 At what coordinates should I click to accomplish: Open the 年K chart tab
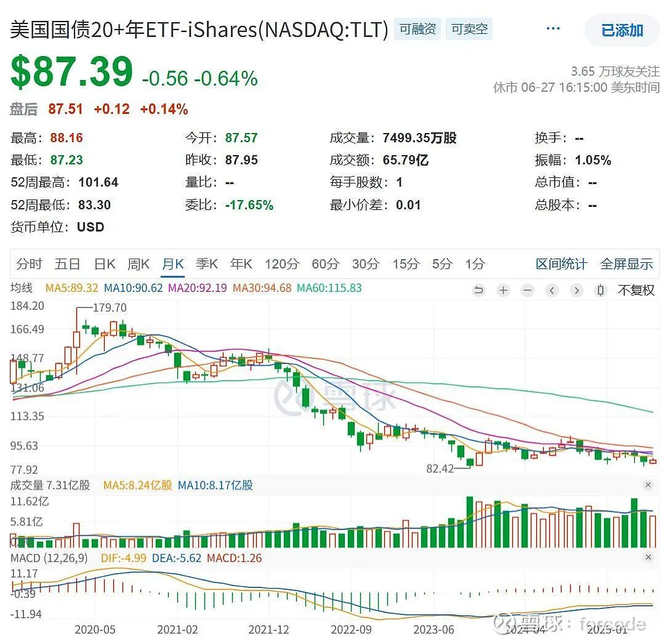[241, 264]
